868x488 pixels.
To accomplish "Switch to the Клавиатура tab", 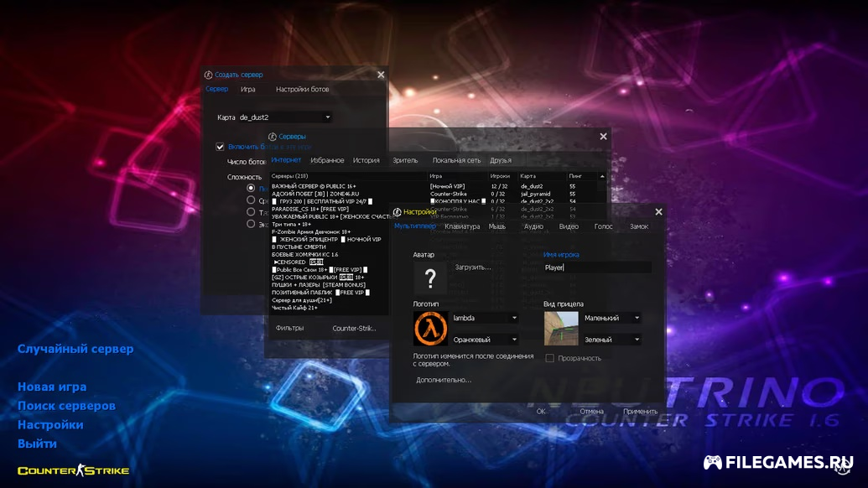I will [x=462, y=226].
